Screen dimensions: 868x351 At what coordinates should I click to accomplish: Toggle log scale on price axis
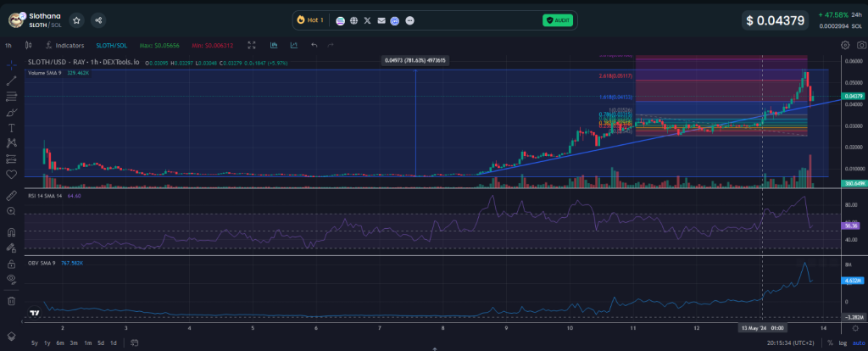842,343
